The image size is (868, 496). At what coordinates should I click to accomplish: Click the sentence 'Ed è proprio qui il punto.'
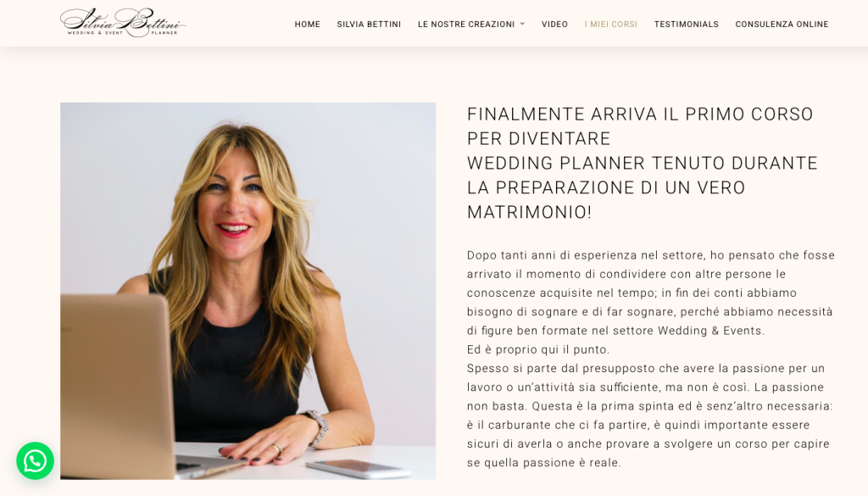point(538,349)
